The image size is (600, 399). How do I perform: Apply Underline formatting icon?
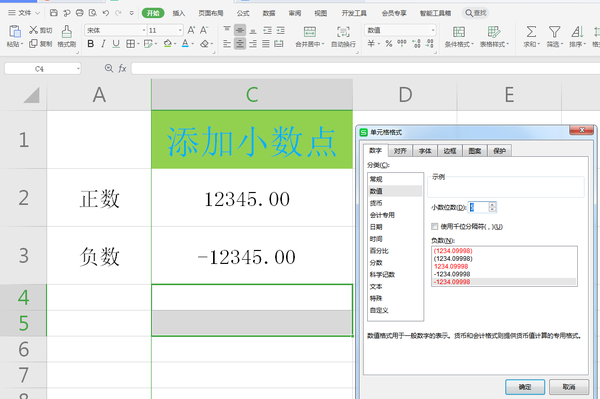point(116,44)
